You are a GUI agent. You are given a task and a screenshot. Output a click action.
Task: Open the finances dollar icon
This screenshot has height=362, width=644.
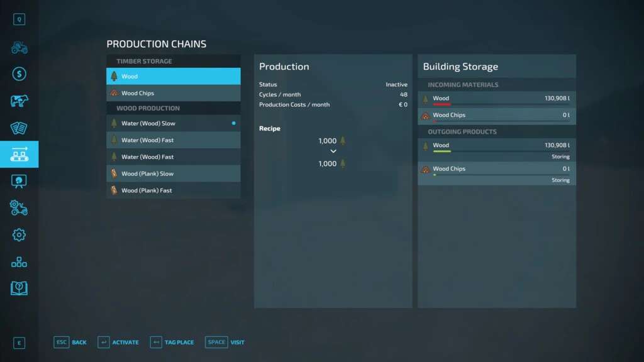tap(19, 74)
